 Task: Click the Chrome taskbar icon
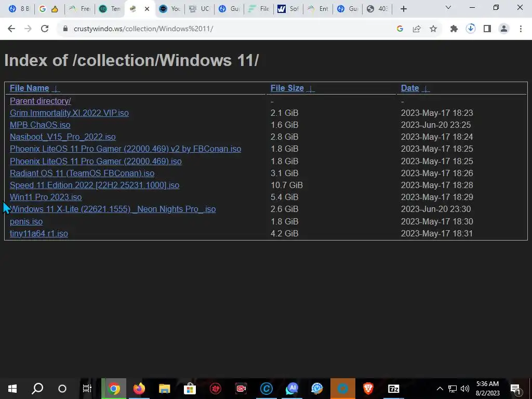click(x=114, y=389)
